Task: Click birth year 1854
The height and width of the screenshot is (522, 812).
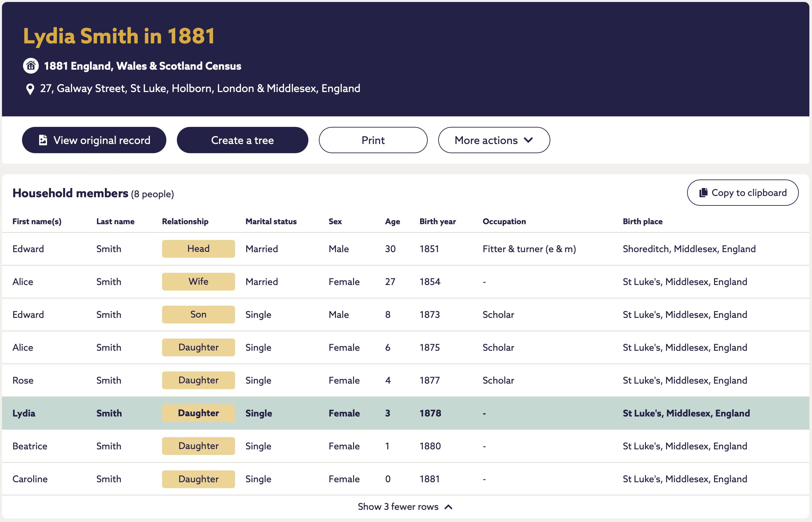Action: 430,282
